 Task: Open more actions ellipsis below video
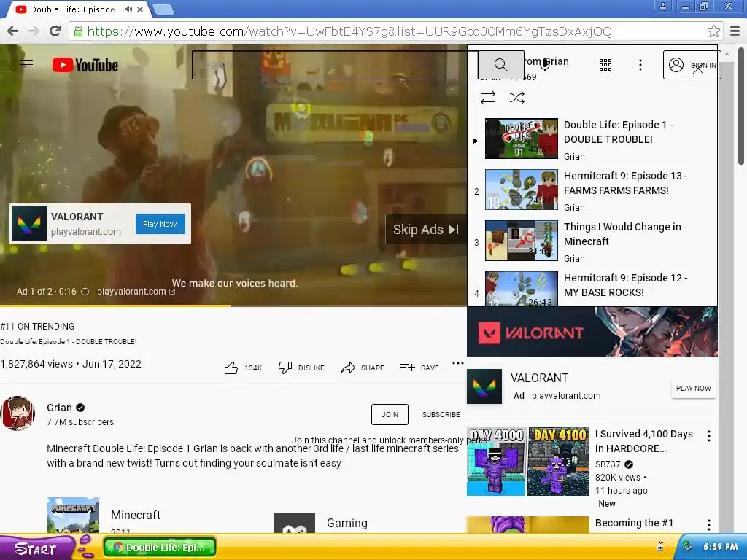click(x=458, y=363)
